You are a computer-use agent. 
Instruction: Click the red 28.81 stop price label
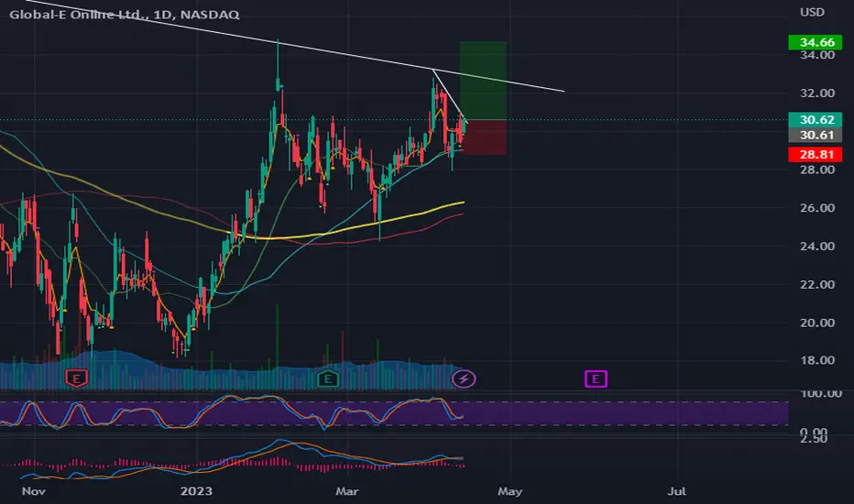815,154
